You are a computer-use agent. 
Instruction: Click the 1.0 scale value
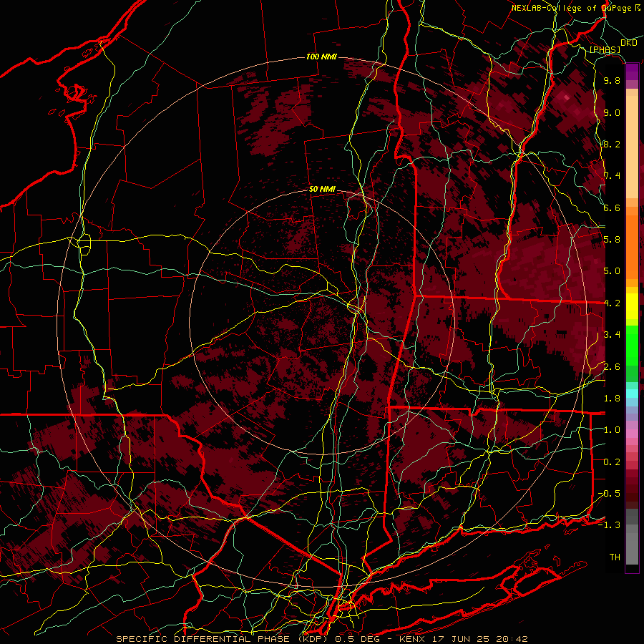(612, 431)
